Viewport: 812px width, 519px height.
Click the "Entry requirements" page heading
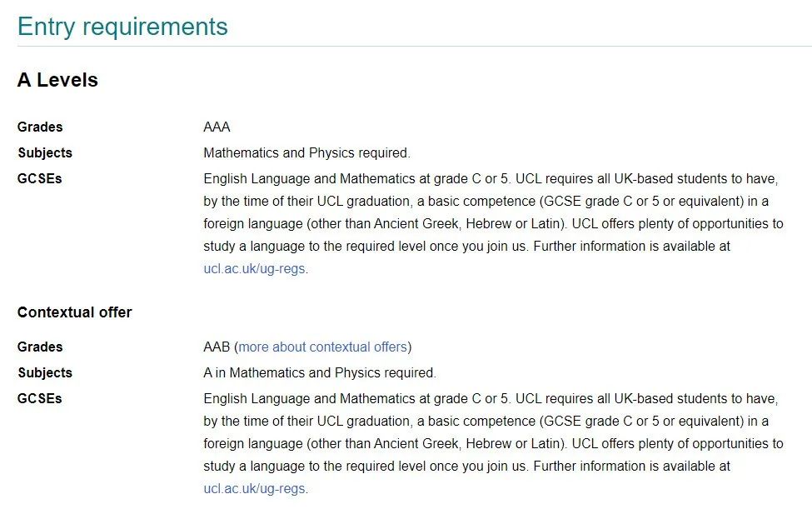122,26
